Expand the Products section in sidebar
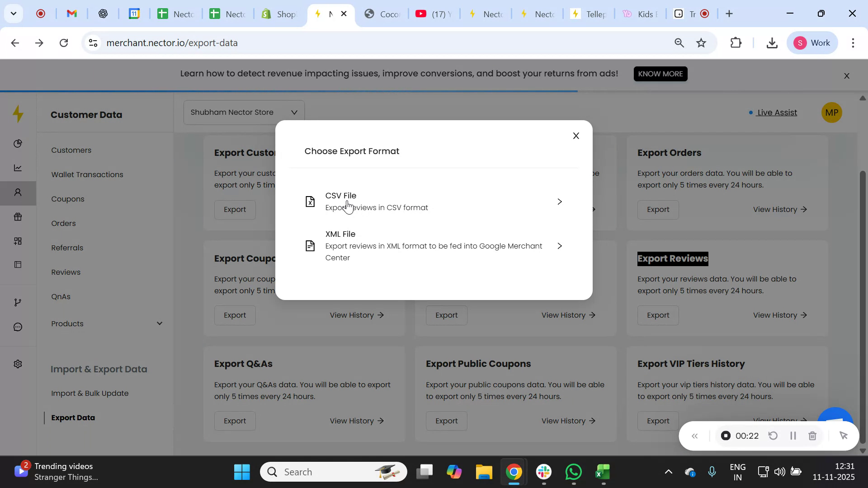Image resolution: width=868 pixels, height=488 pixels. 159,324
